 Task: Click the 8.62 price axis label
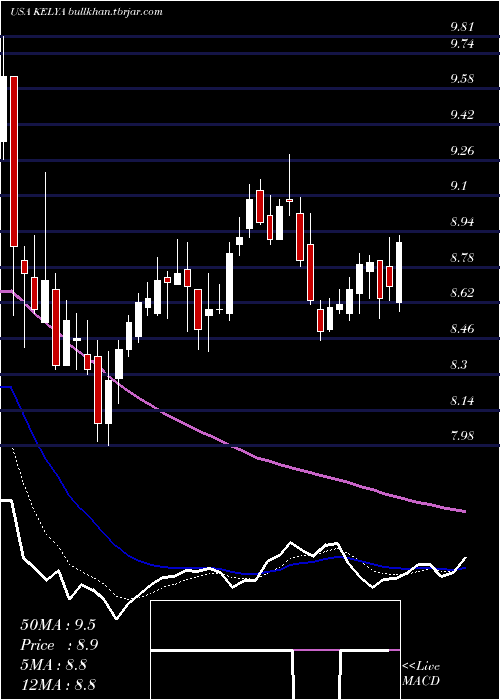462,293
